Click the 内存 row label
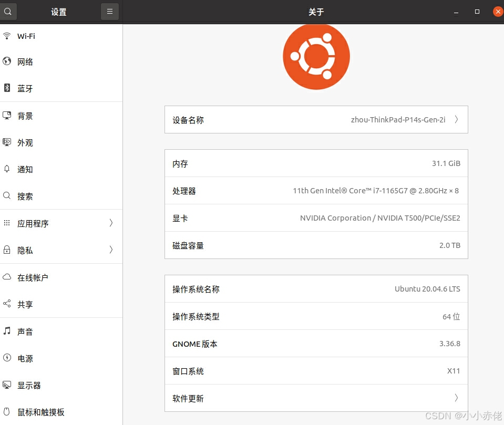Viewport: 504px width, 425px height. tap(180, 163)
